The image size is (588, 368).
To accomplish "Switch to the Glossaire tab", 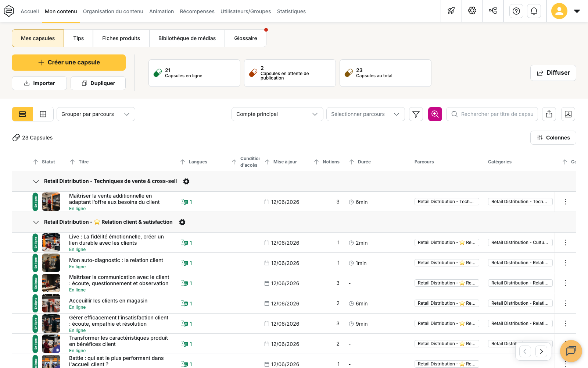I will tap(245, 38).
